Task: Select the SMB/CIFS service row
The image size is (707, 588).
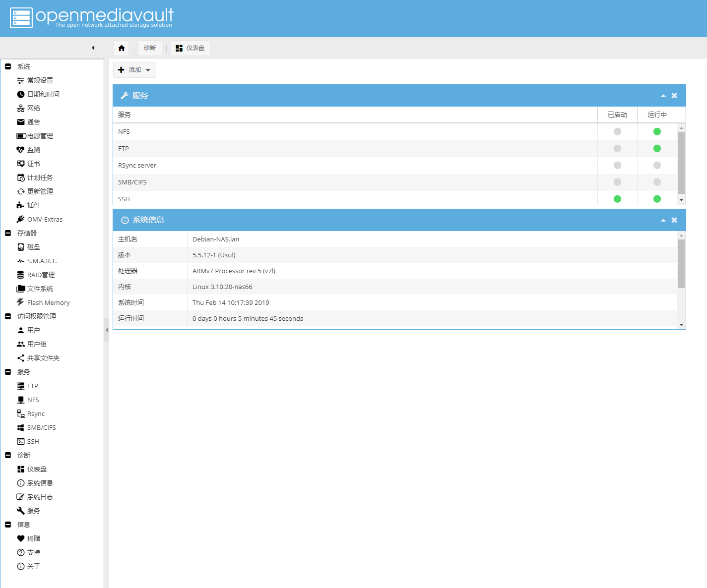Action: click(395, 182)
